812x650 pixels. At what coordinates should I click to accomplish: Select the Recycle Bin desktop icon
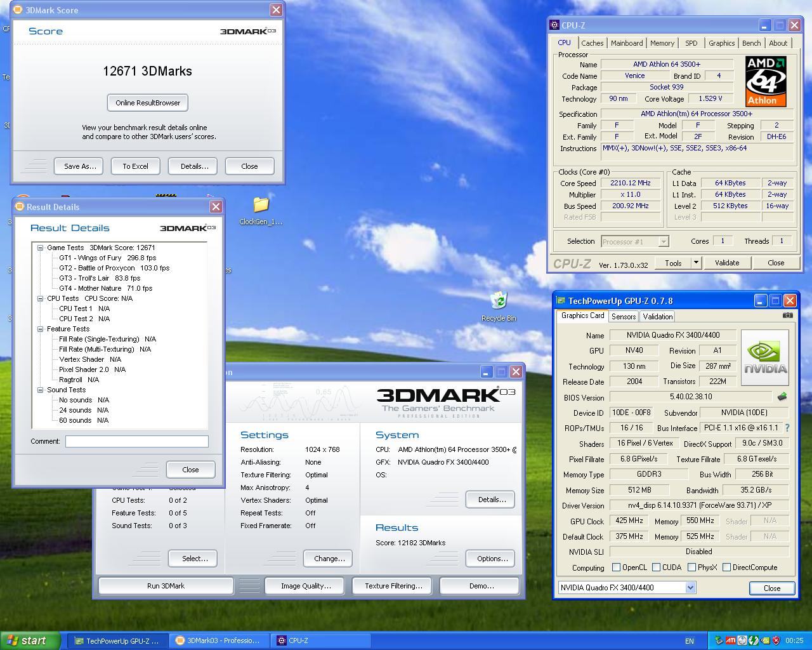click(x=499, y=307)
